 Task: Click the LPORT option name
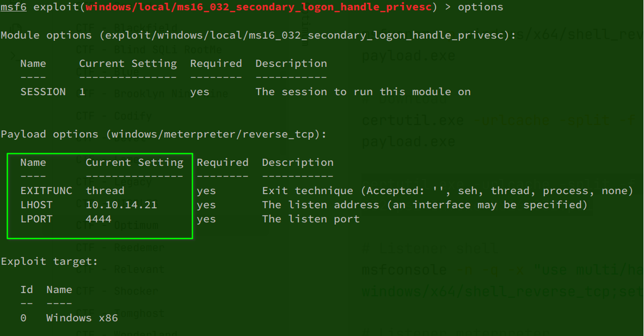click(36, 219)
